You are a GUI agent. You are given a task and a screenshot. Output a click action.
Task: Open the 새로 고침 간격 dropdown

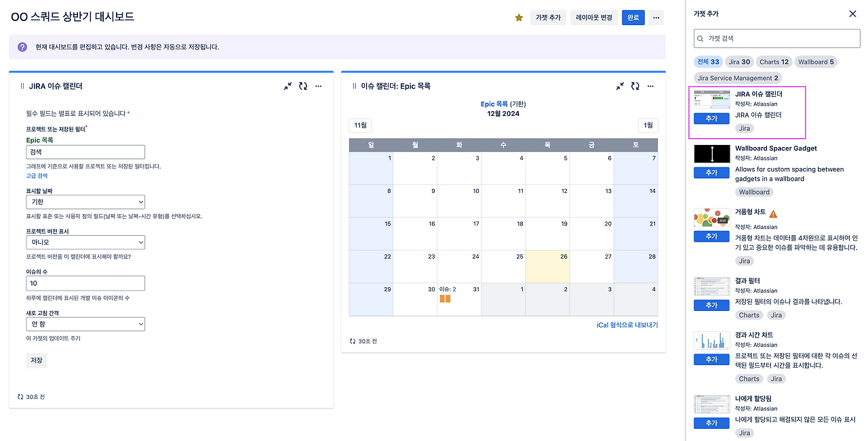click(x=85, y=324)
